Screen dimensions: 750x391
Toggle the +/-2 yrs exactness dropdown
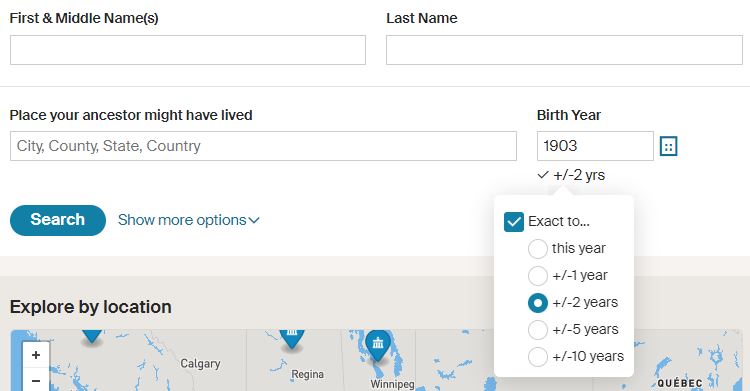coord(571,175)
